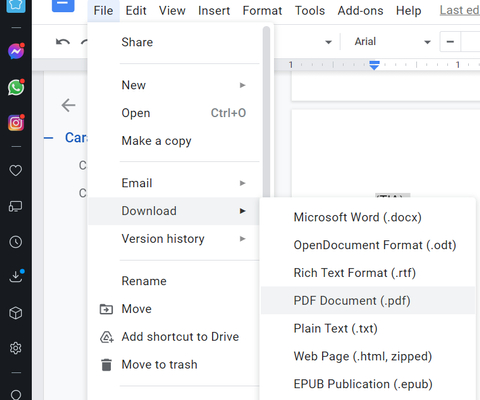Open the paragraph style dropdown arrow

(328, 42)
